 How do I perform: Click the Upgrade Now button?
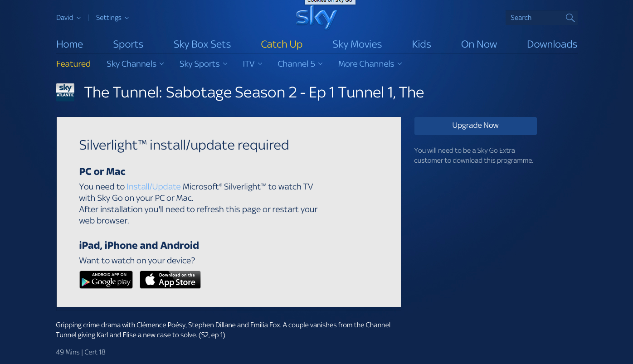[x=475, y=126]
